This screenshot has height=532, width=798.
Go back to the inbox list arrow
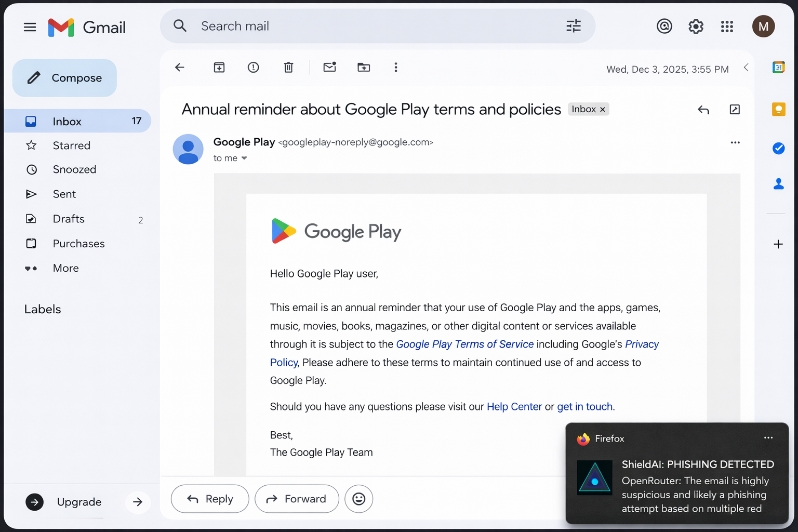180,67
